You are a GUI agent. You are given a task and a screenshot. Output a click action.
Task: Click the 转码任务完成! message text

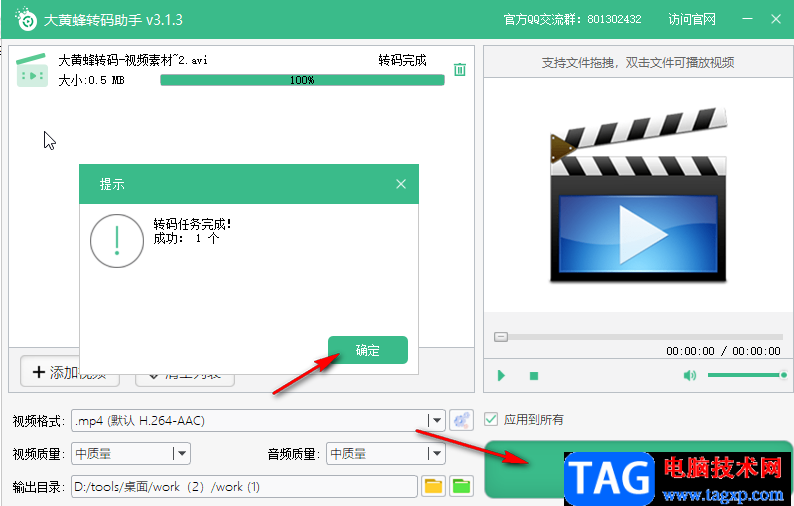[x=192, y=223]
